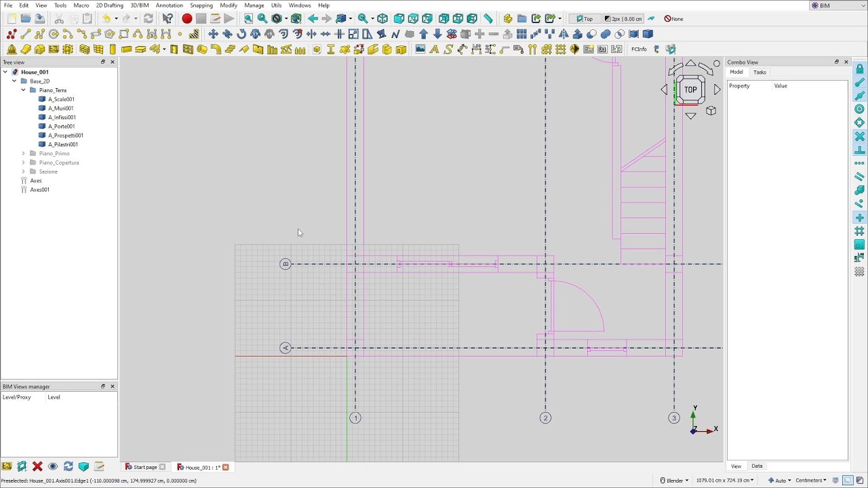Toggle the eye visibility icon in BIM Views toolbar
This screenshot has width=868, height=488.
[x=53, y=466]
